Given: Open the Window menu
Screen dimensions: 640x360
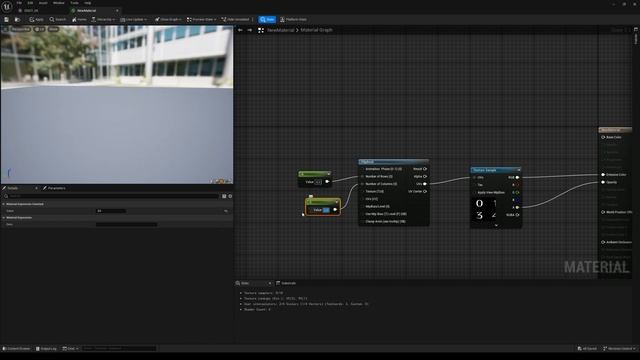Looking at the screenshot, I should [58, 3].
